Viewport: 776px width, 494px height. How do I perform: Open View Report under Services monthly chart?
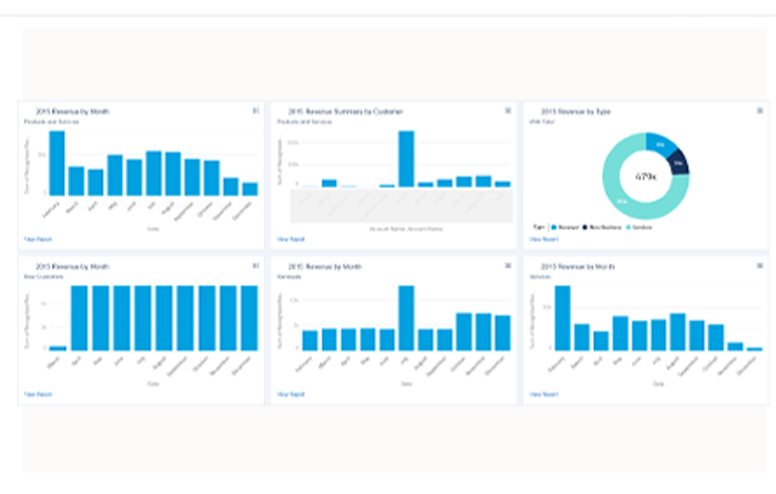point(544,395)
